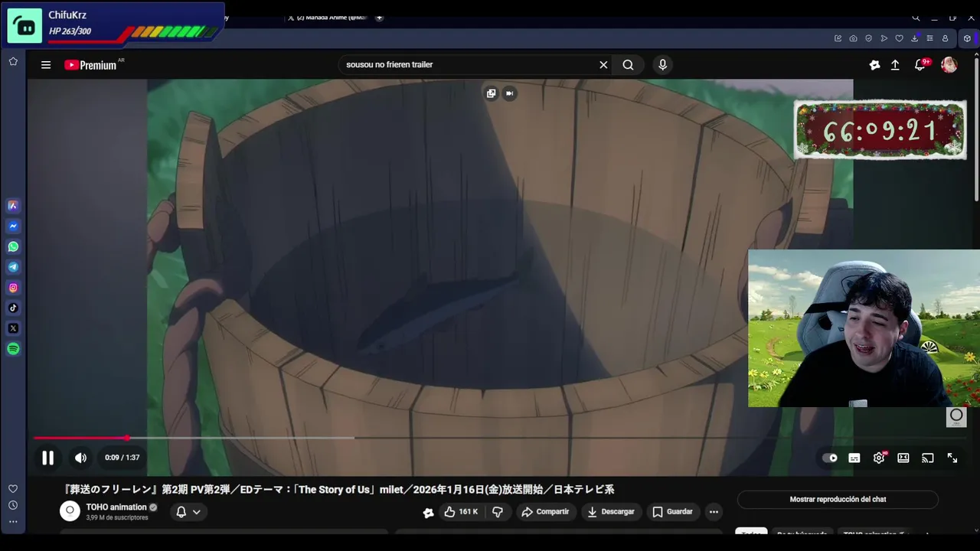Mute the video volume speaker
The height and width of the screenshot is (551, 980).
click(80, 458)
